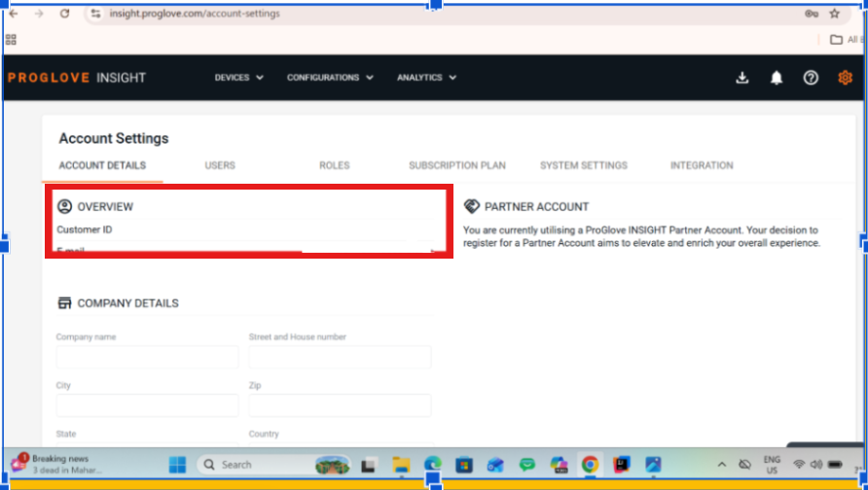
Task: Click the battery icon in tray
Action: pyautogui.click(x=835, y=465)
